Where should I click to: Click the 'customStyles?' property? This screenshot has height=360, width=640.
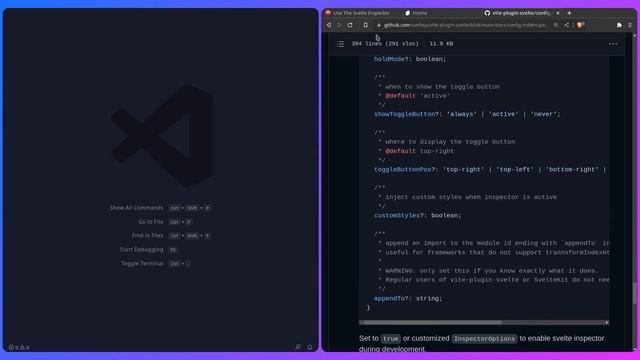(398, 216)
